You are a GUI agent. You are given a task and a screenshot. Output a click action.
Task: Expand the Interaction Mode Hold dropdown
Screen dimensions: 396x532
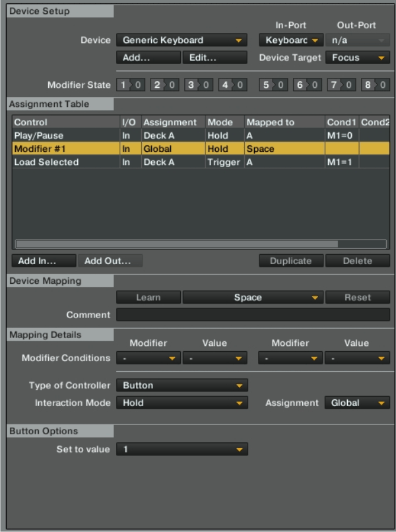point(181,403)
